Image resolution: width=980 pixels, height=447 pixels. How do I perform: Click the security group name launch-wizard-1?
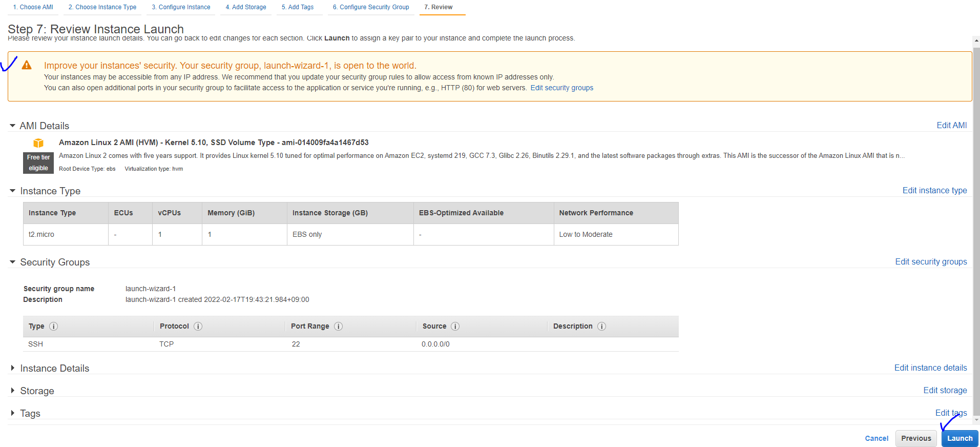[x=151, y=289]
